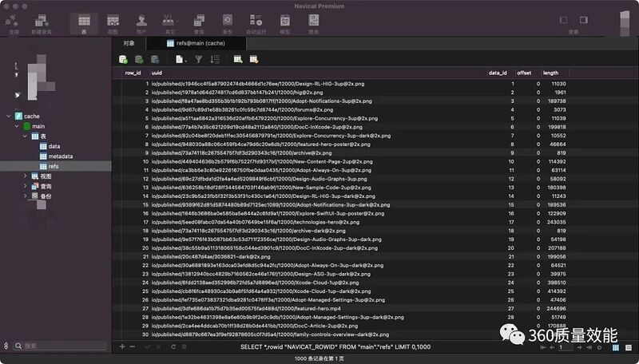The height and width of the screenshot is (364, 639).
Task: Select the uuid cell ending forums@2x.png
Action: tap(242, 110)
